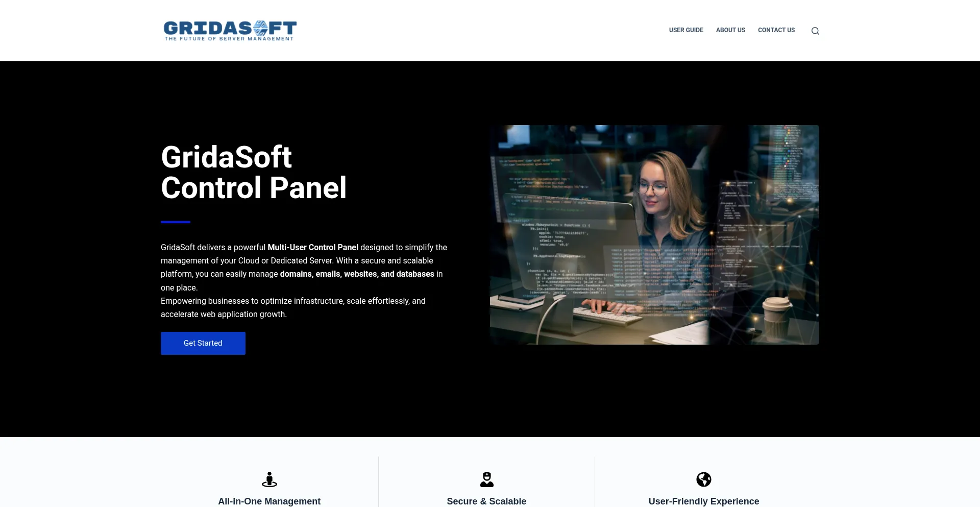The image size is (980, 507).
Task: Click the GridaSoft logo in header
Action: pos(230,31)
